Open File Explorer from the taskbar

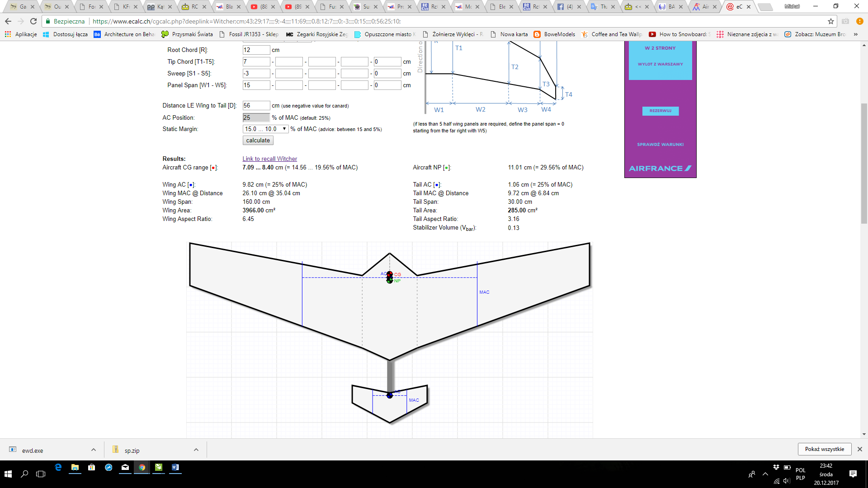click(x=75, y=467)
